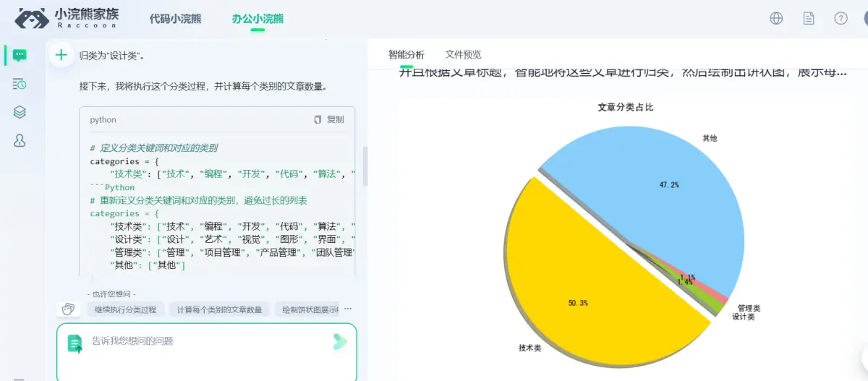This screenshot has width=868, height=381.
Task: Choose suggestion 计算每个类别的文章数量
Action: tap(220, 309)
